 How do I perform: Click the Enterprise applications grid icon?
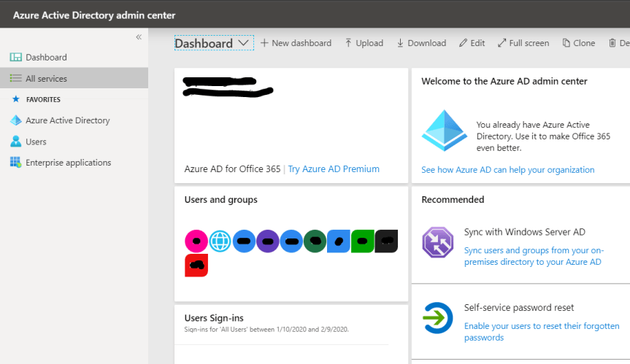[15, 163]
